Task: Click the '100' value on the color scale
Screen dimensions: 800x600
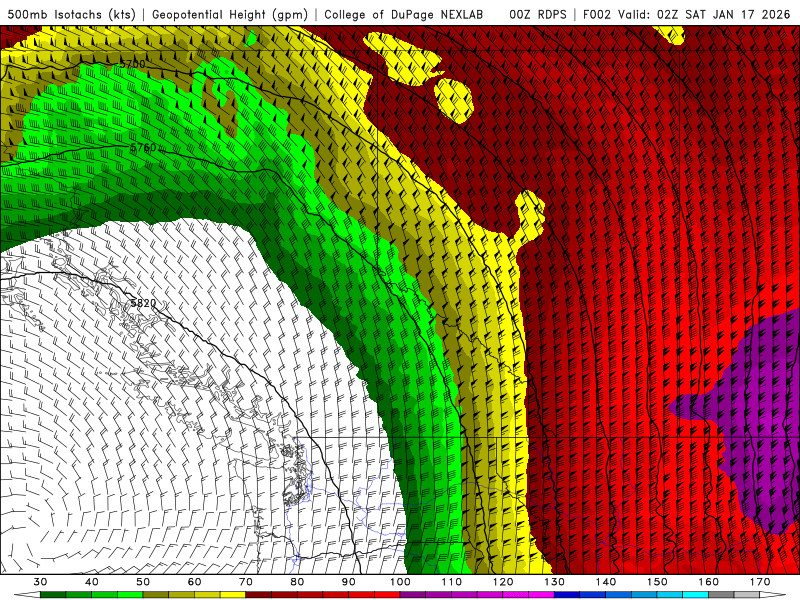Action: [401, 582]
